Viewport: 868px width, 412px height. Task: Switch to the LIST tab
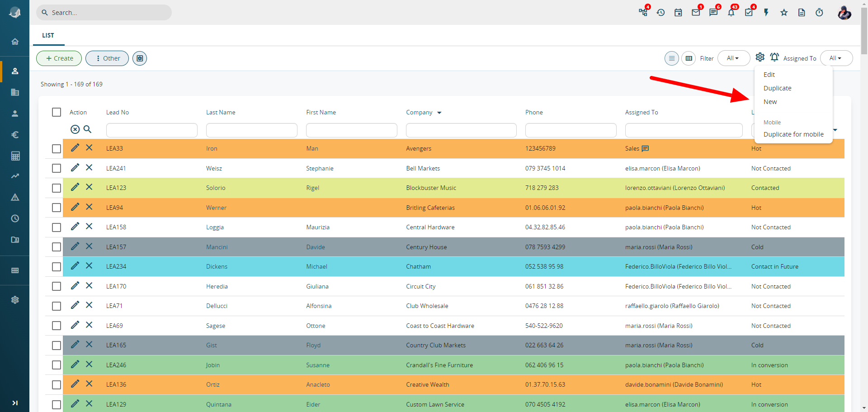click(48, 35)
